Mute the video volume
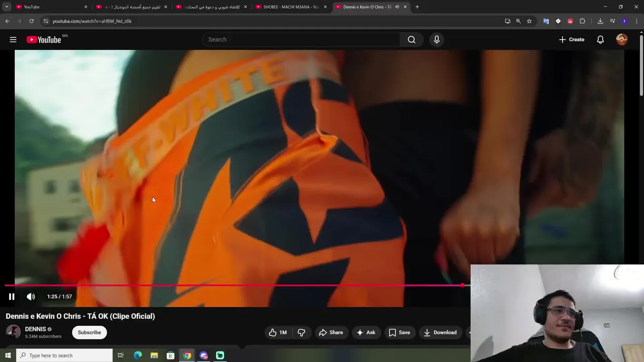 tap(31, 297)
